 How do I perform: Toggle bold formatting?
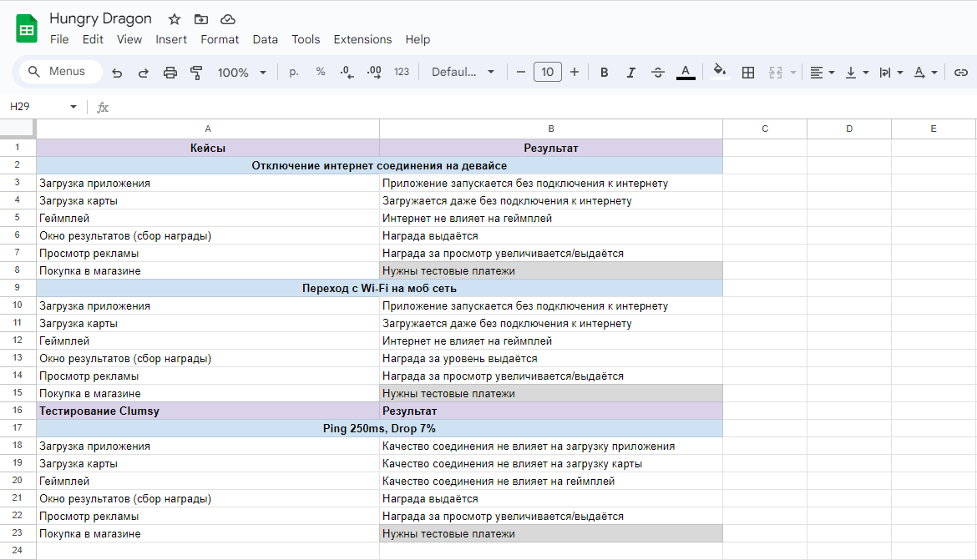(x=604, y=73)
